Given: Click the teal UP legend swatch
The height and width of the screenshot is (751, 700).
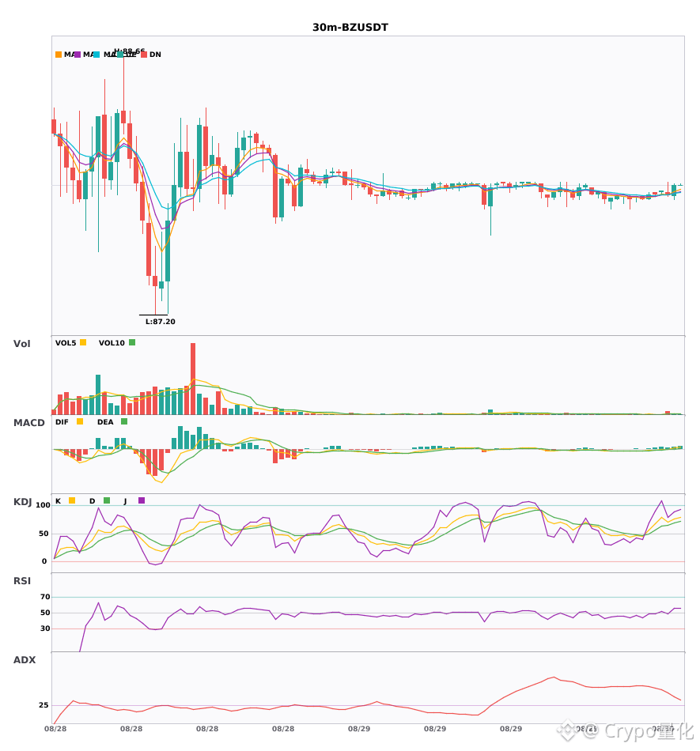Looking at the screenshot, I should [119, 55].
